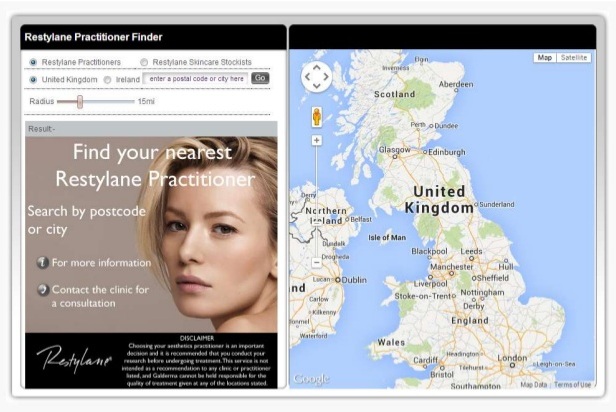Open the Terms of Use link
Screen dimensions: 616x412
pos(572,385)
